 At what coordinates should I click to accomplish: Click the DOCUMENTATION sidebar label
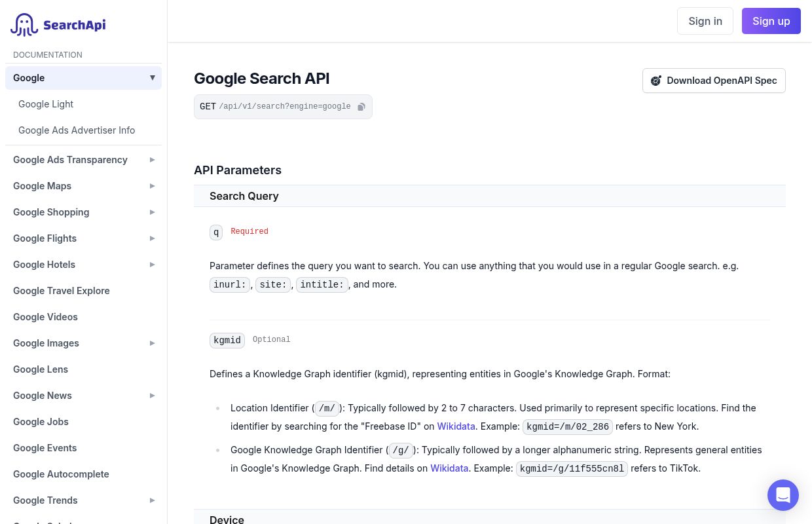click(x=48, y=55)
